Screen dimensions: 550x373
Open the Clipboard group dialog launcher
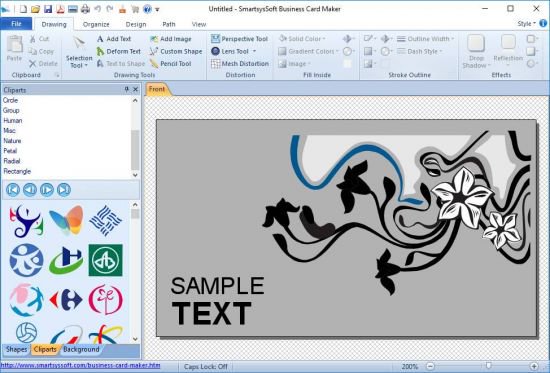(x=56, y=75)
